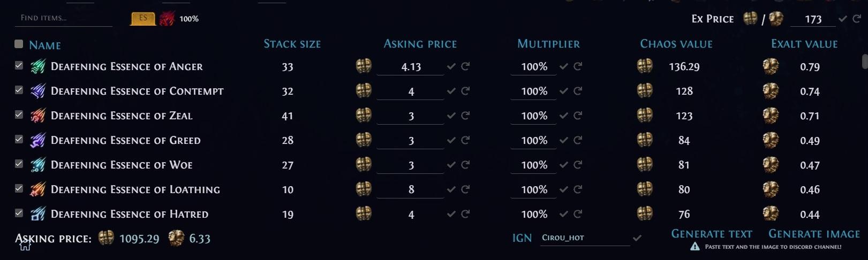Sort by Exalt Value column header

click(804, 44)
